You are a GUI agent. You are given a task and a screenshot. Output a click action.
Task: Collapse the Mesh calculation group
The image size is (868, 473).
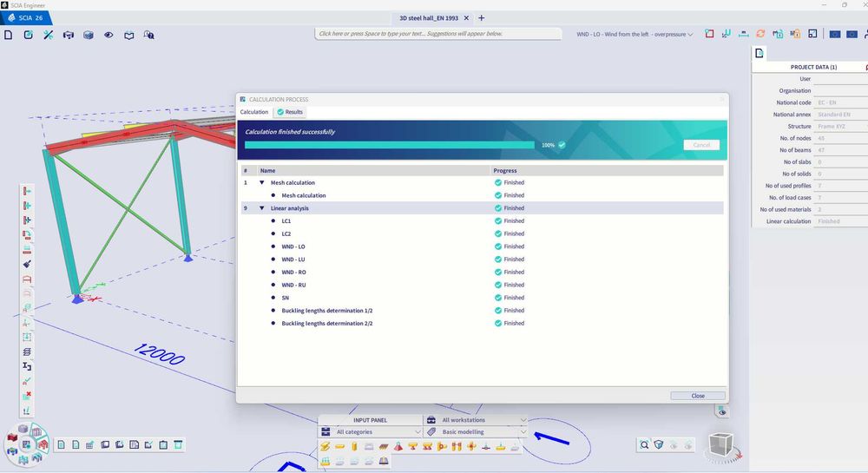click(262, 182)
